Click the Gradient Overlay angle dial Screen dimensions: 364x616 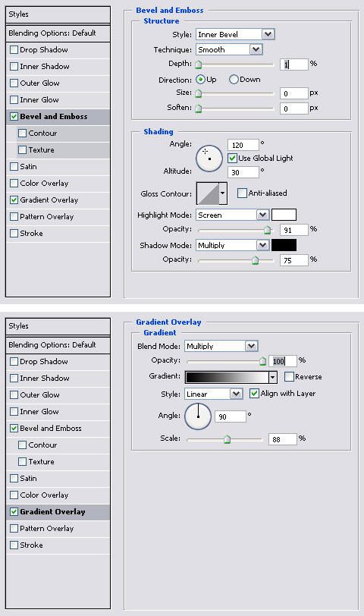click(x=198, y=416)
